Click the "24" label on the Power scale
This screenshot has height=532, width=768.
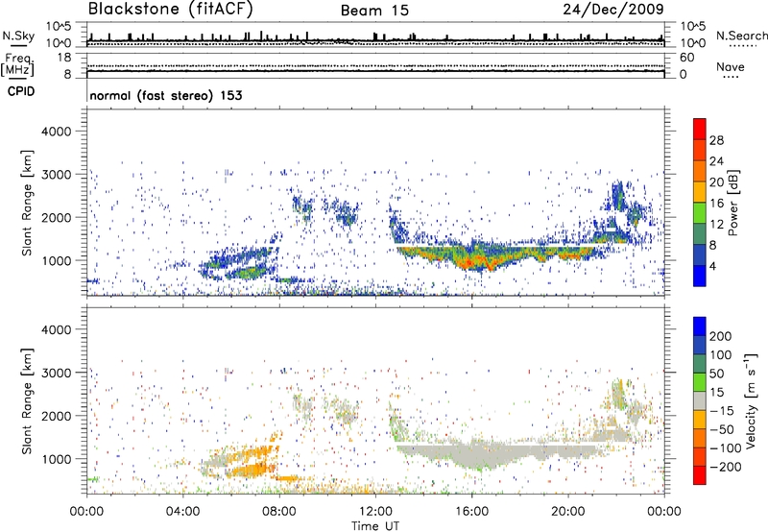(x=716, y=161)
